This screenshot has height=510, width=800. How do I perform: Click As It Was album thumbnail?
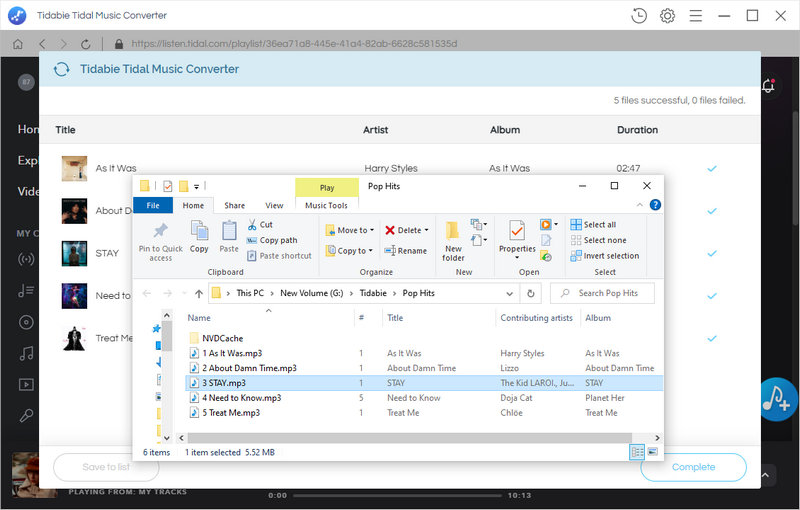[x=74, y=169]
